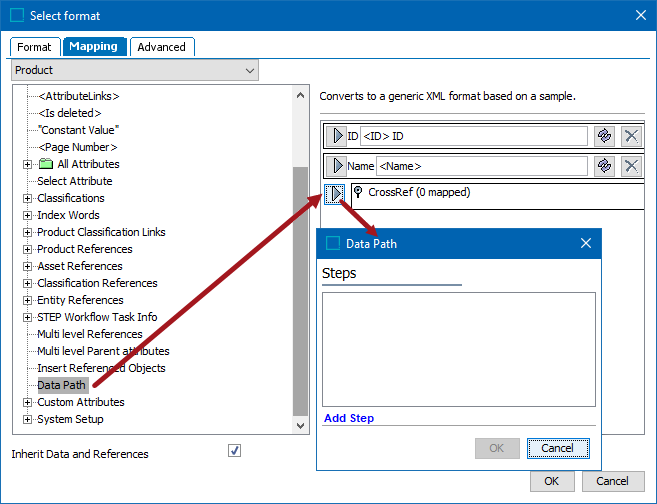Click the tree scrollbar's up arrow
Screen dimensions: 657x504
300,95
